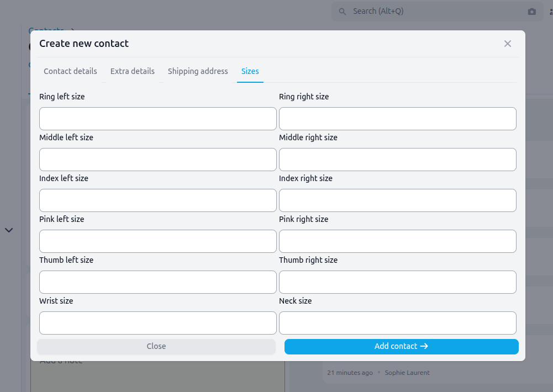
Task: Click the Wrist size input box
Action: click(x=157, y=323)
